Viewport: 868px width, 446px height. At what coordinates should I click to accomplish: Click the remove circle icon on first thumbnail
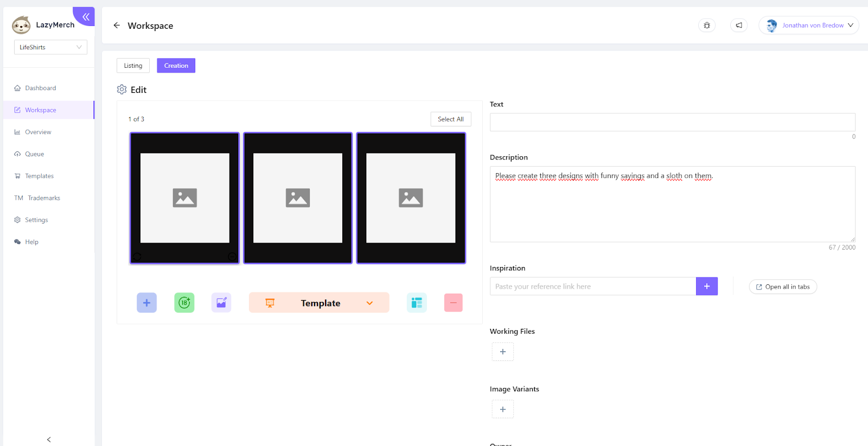232,257
